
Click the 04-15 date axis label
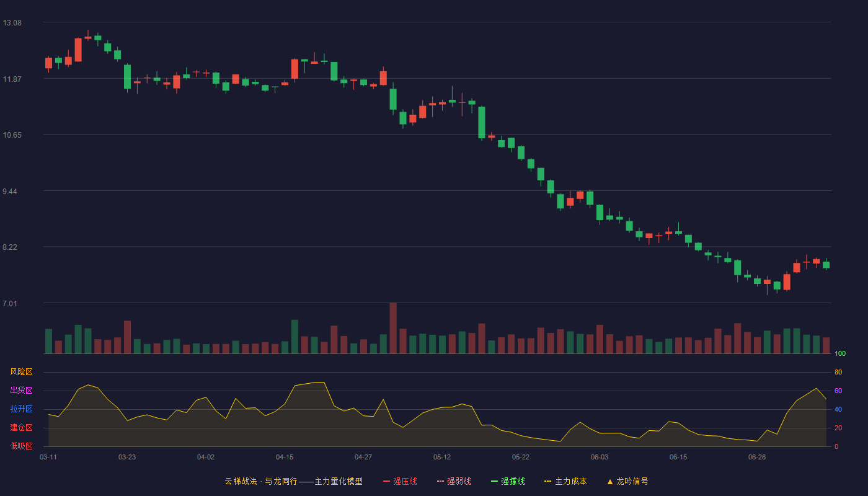point(285,457)
